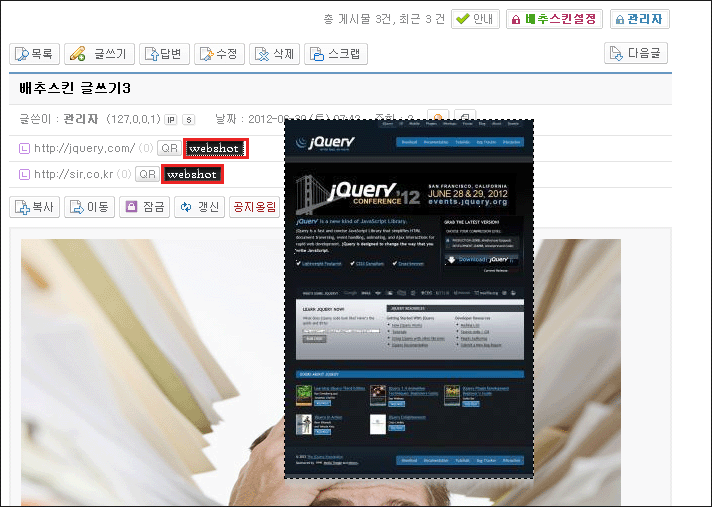Open 배추스킨설정 skin settings
Image resolution: width=712 pixels, height=507 pixels.
(554, 19)
